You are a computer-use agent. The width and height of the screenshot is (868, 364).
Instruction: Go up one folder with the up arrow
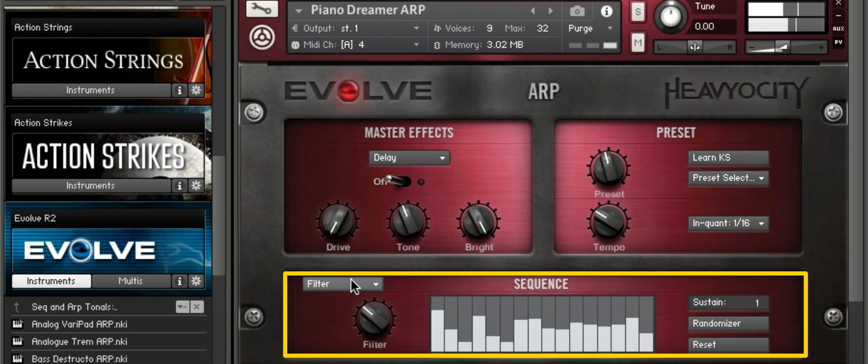pyautogui.click(x=17, y=307)
